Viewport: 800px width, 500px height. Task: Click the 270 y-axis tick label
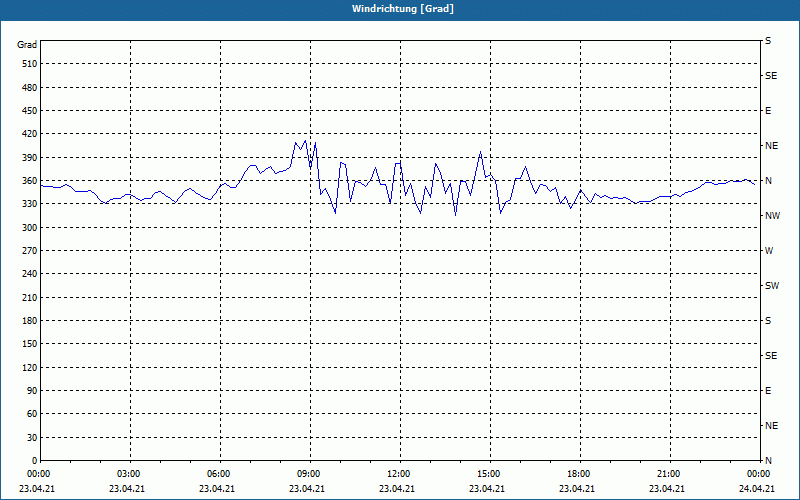click(x=30, y=251)
